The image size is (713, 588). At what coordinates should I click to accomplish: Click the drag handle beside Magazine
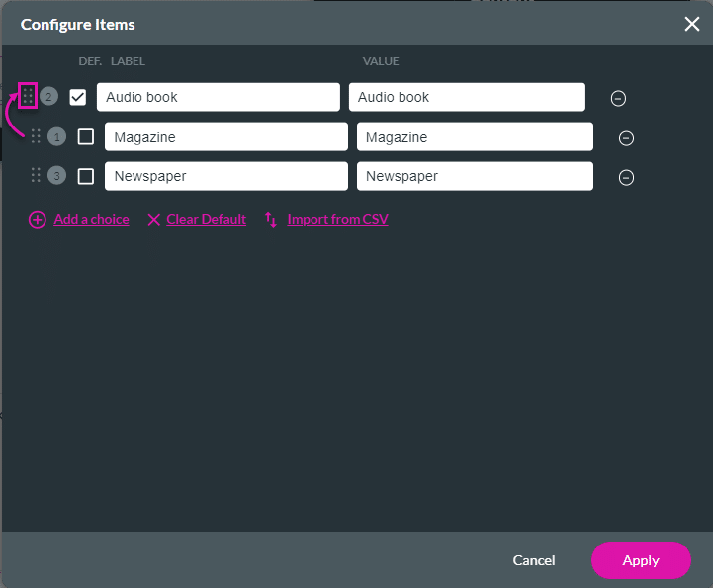[x=36, y=136]
